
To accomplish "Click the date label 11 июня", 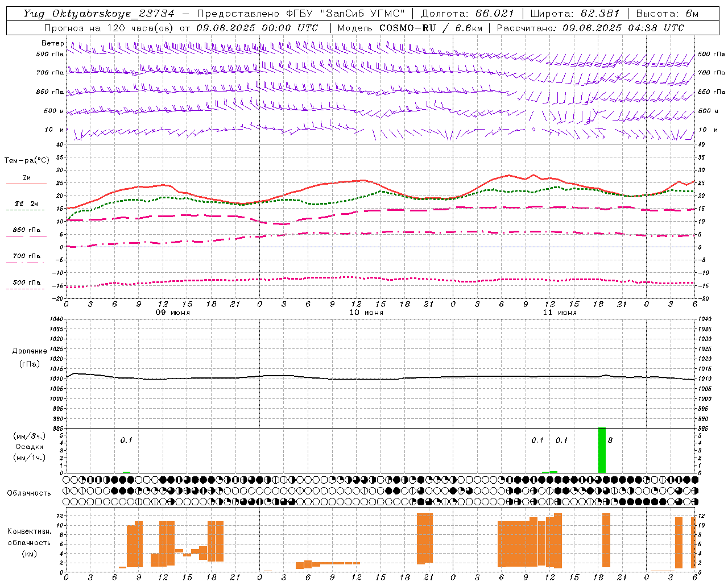I will [560, 313].
